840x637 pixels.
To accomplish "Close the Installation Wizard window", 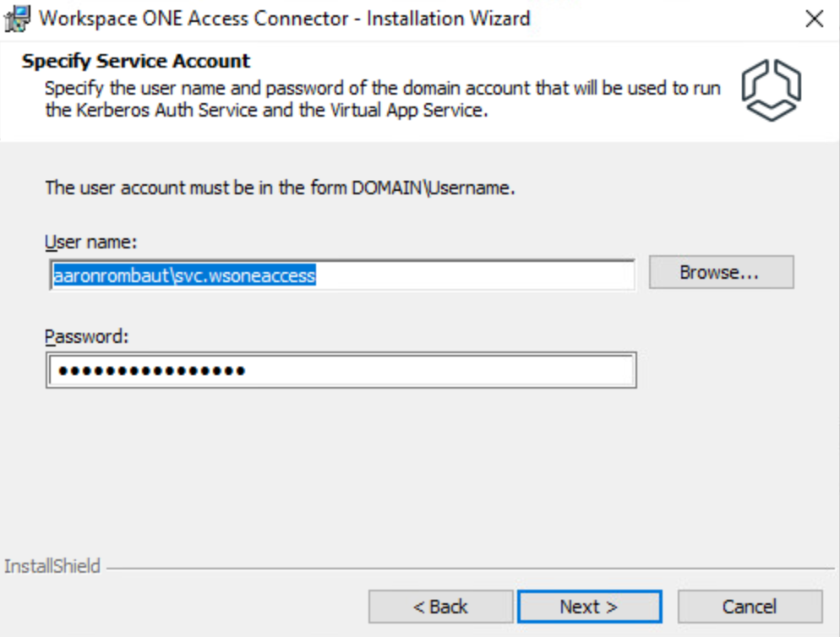I will [x=814, y=19].
